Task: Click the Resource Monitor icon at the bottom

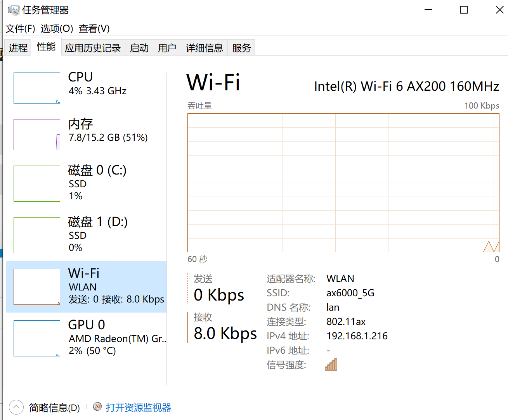Action: 97,406
